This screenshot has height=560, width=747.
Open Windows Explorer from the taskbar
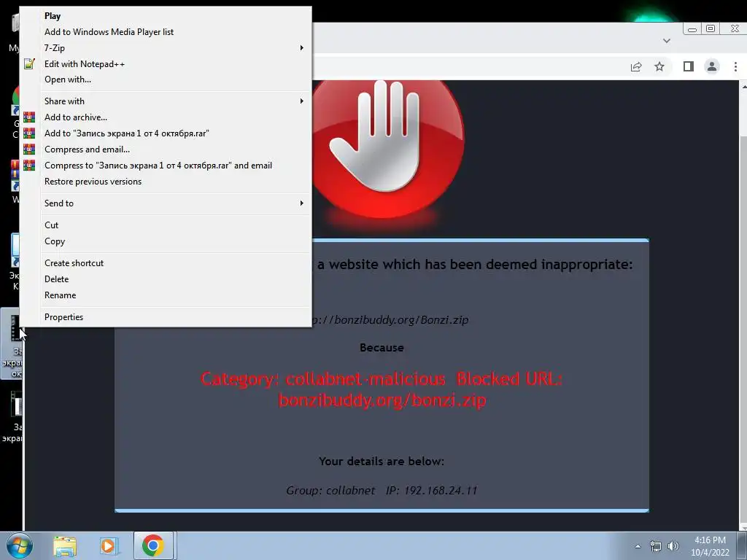point(65,546)
